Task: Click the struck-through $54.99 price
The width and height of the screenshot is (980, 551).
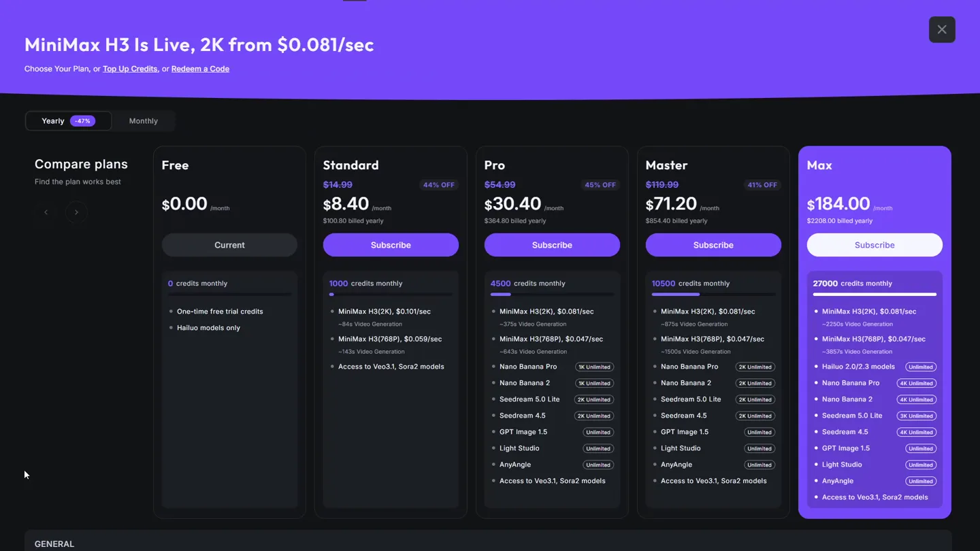Action: (500, 185)
